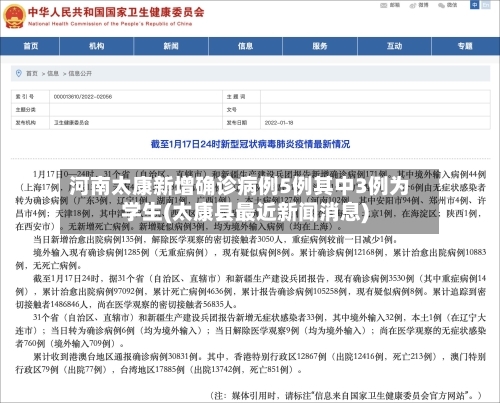This screenshot has height=403, width=500.
Task: Open the 微信 WeChat icon
Action: 441,5
